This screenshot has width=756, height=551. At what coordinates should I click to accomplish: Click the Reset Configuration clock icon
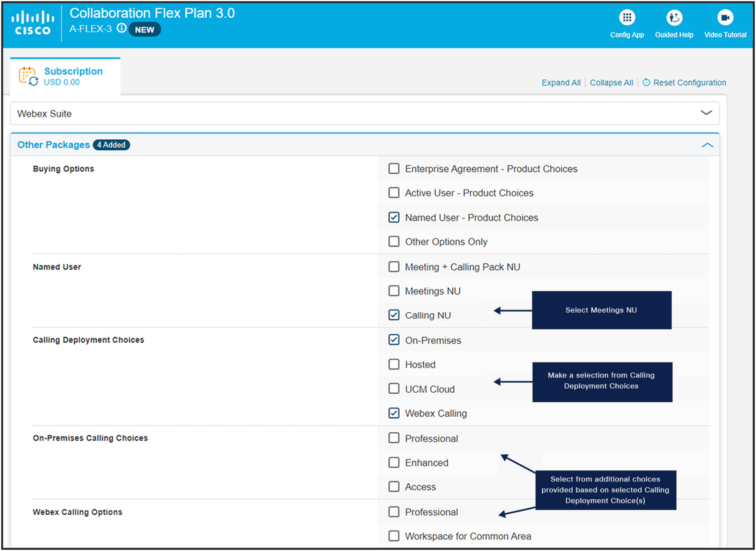pyautogui.click(x=646, y=82)
